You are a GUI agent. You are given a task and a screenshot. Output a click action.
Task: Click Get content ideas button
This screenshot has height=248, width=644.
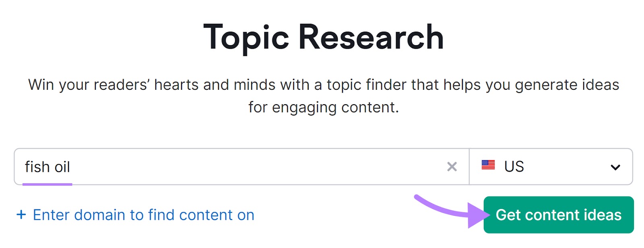(558, 215)
